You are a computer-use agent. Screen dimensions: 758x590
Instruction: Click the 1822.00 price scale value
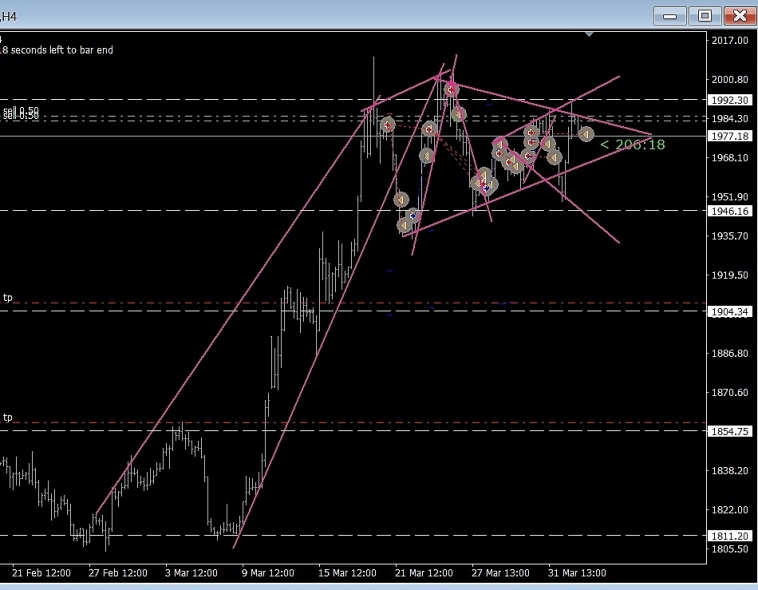(730, 510)
